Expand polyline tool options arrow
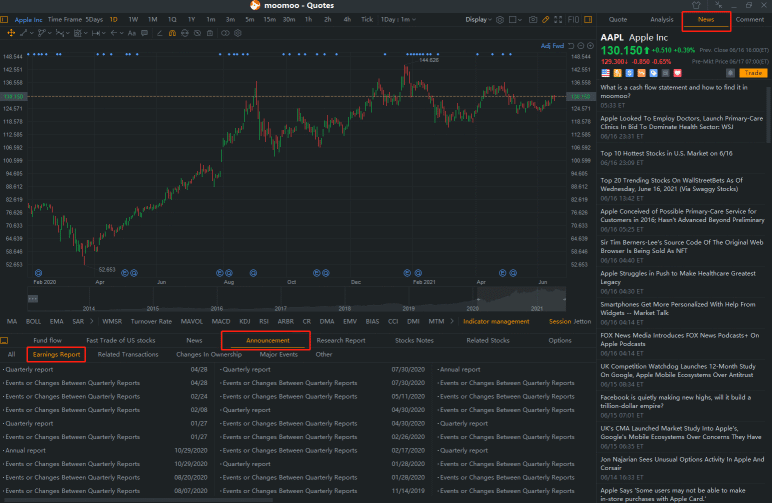The image size is (772, 503). pyautogui.click(x=50, y=33)
